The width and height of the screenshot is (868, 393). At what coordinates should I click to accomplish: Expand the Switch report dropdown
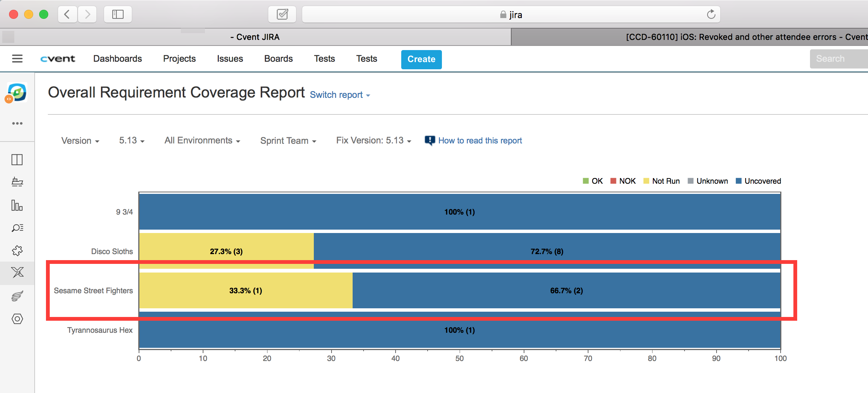click(x=339, y=95)
